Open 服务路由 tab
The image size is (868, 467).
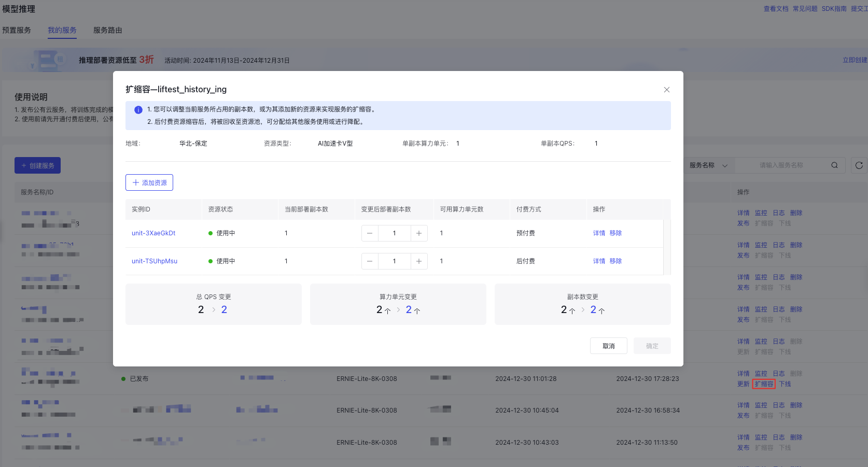point(108,30)
